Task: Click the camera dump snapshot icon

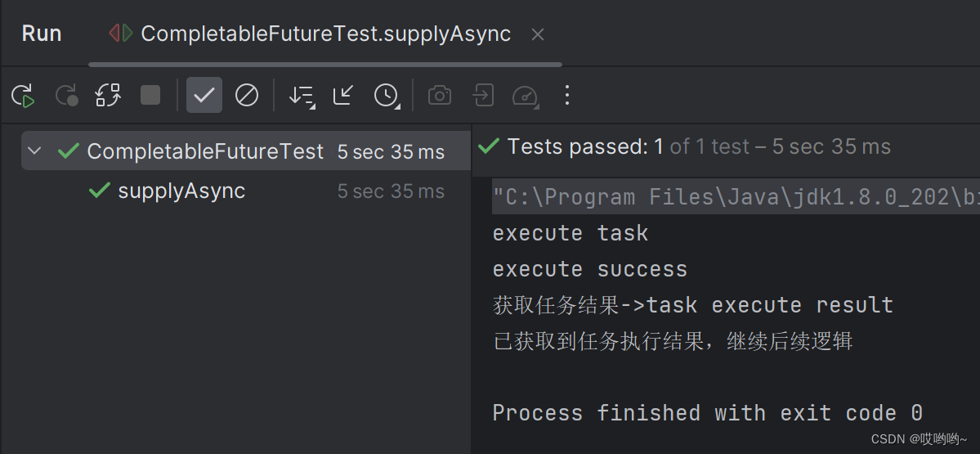Action: [x=440, y=96]
